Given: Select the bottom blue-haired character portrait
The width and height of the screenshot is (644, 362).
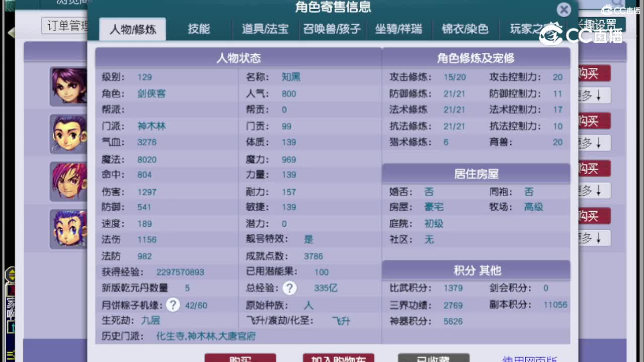Looking at the screenshot, I should [x=68, y=229].
